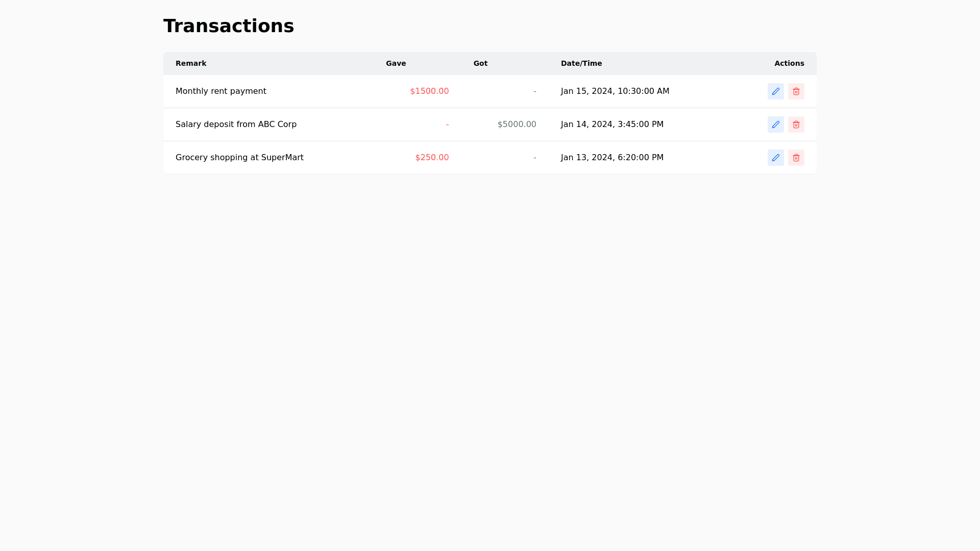Click the Remark column header
Image resolution: width=980 pixels, height=551 pixels.
(191, 63)
